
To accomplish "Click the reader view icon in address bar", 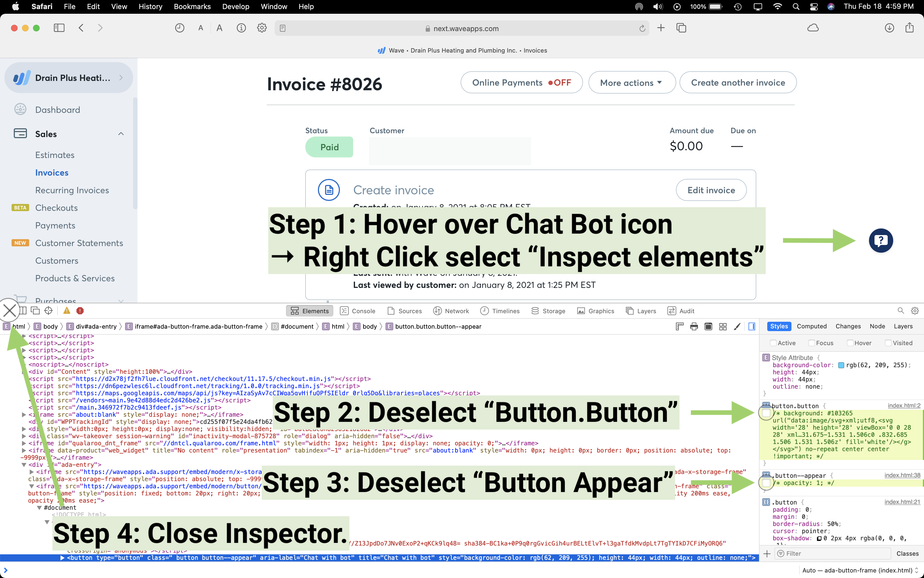I will pyautogui.click(x=282, y=28).
